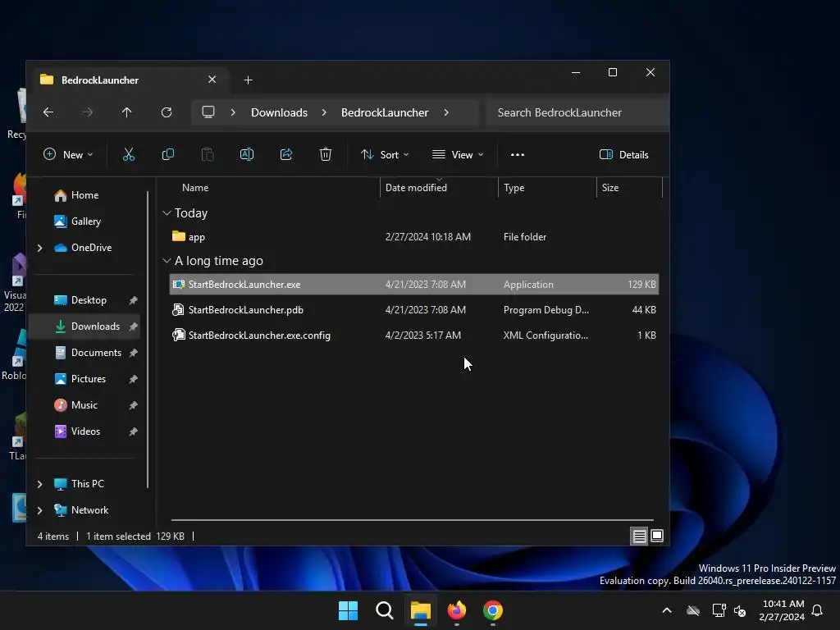Sort by the Type column header
Image resolution: width=840 pixels, height=630 pixels.
click(x=514, y=188)
